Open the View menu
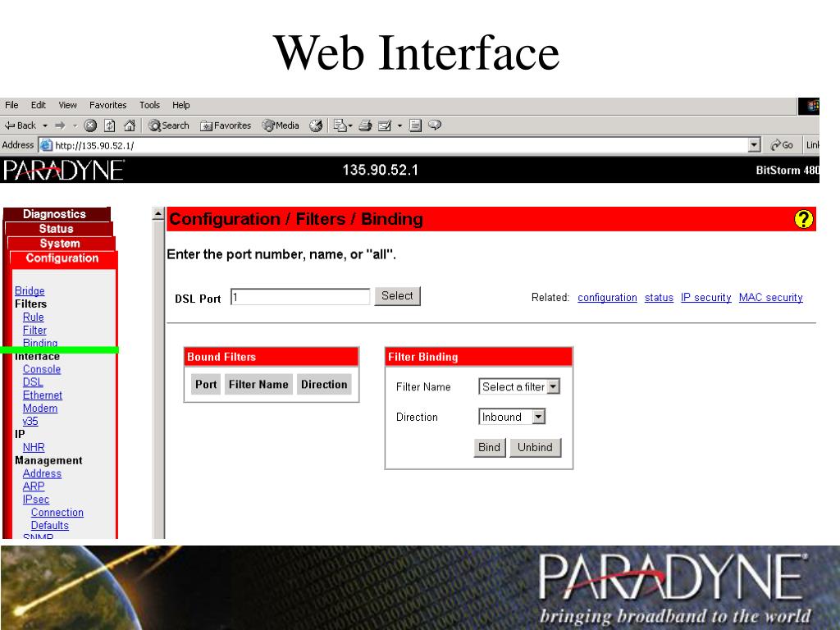The image size is (840, 630). point(67,105)
